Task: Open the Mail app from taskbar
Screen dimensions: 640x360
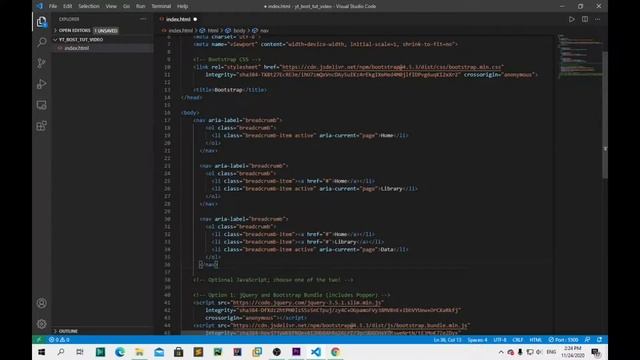Action: coord(159,352)
